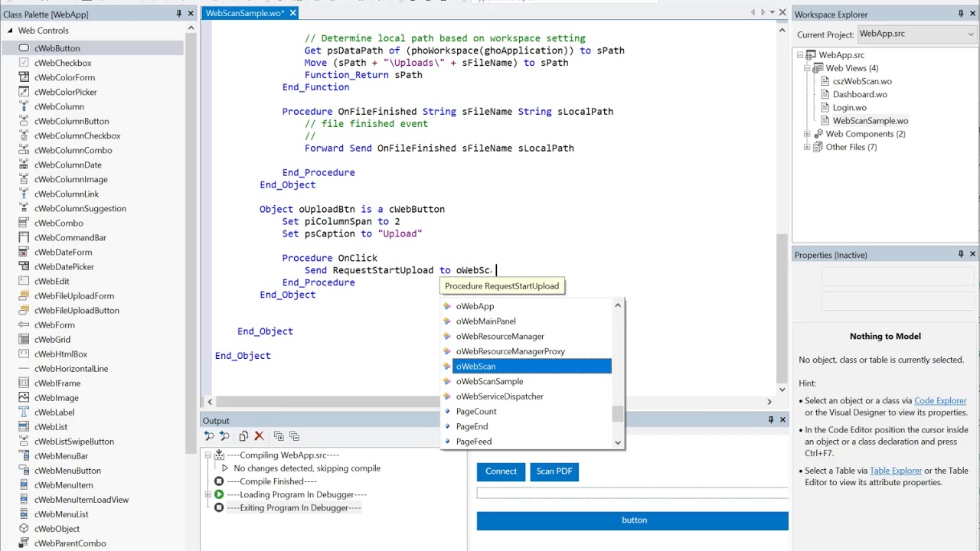Expand Loading Program In Debugger node

207,495
